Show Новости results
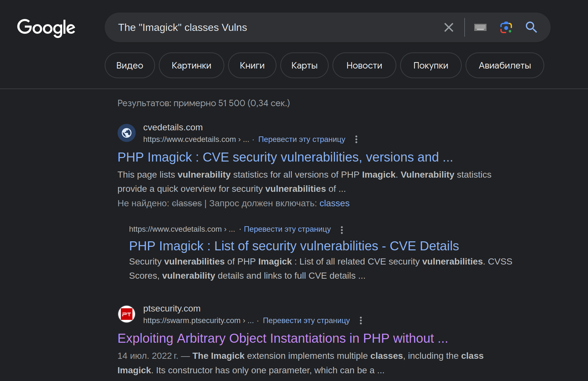 coord(364,65)
